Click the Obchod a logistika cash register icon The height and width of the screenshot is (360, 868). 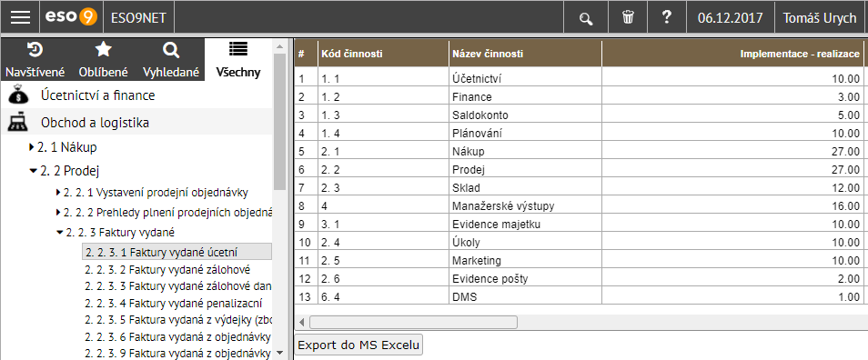[x=18, y=122]
